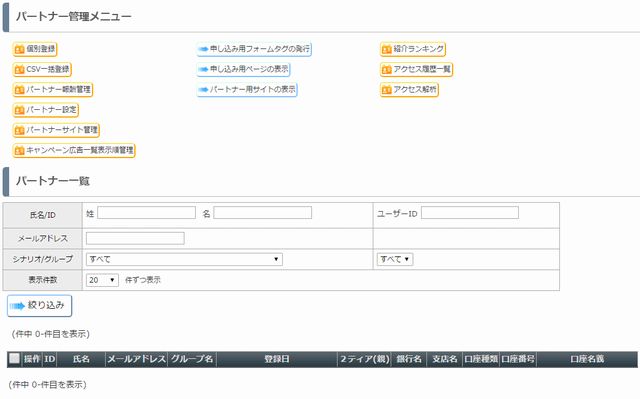Click the メールアドレス column header
The image size is (640, 399).
(136, 359)
